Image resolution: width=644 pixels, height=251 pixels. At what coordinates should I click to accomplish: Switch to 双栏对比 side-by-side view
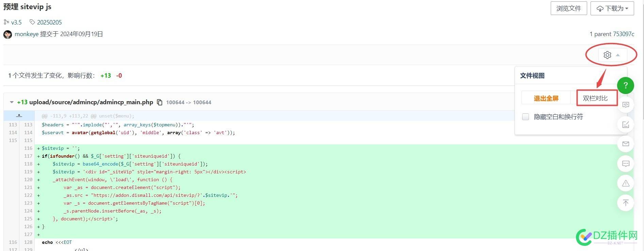(x=595, y=98)
